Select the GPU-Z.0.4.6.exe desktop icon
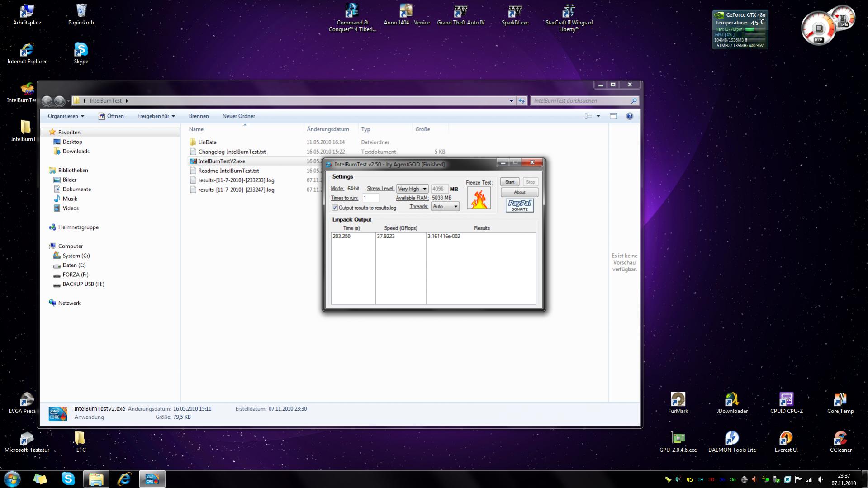This screenshot has width=868, height=488. point(678,442)
